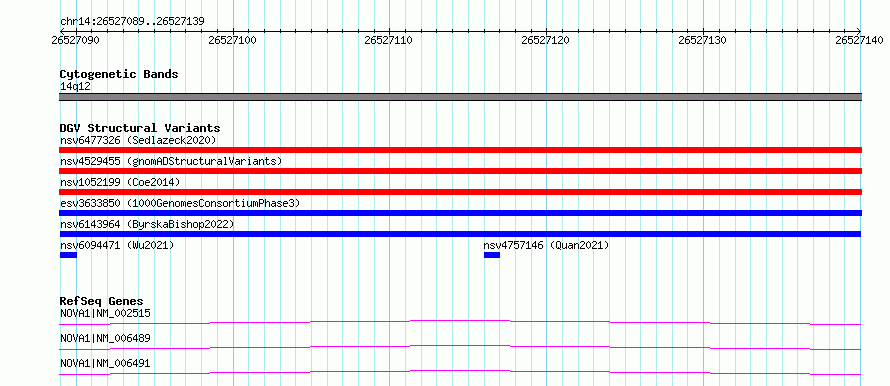Click ruler position 26527130
Viewport: 890px width, 386px height.
pyautogui.click(x=703, y=40)
